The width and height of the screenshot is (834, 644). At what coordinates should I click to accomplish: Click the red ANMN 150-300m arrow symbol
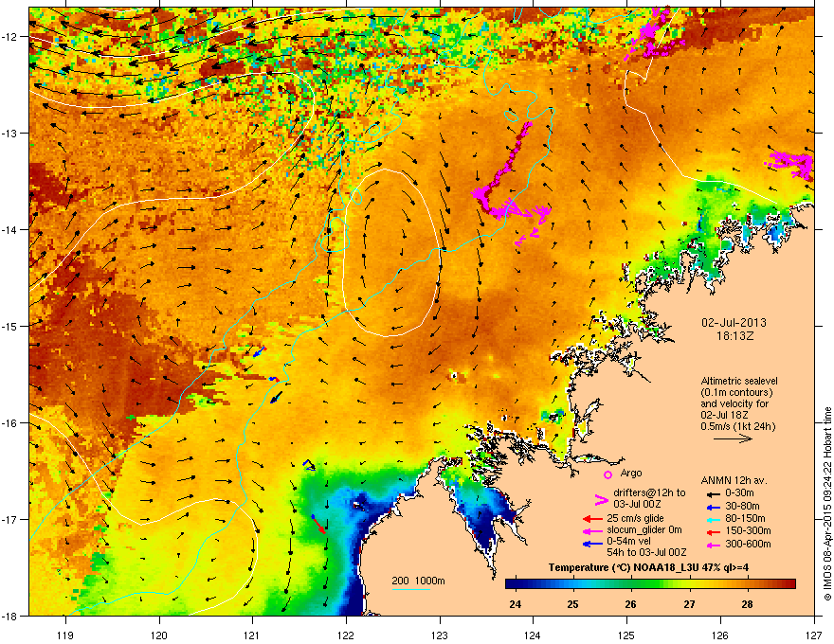pos(713,531)
